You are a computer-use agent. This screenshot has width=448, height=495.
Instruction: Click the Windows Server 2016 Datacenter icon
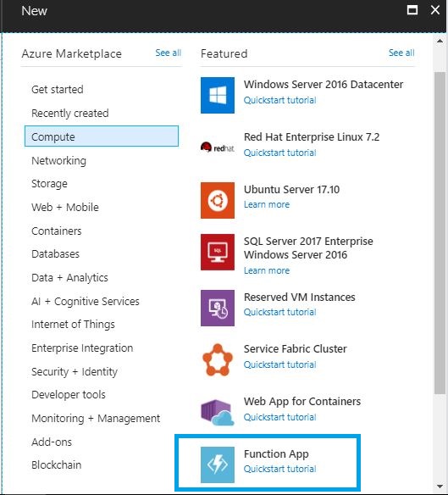tap(218, 95)
